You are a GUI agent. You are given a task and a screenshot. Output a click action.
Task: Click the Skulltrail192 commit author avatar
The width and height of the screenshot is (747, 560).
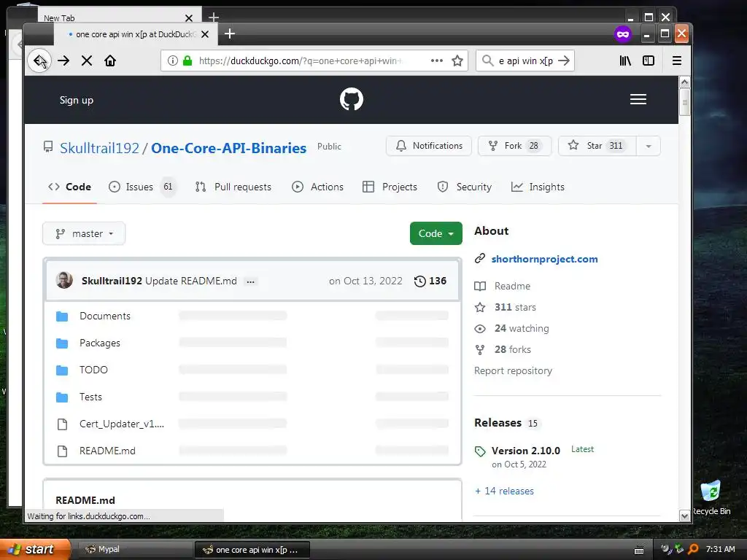pyautogui.click(x=64, y=281)
